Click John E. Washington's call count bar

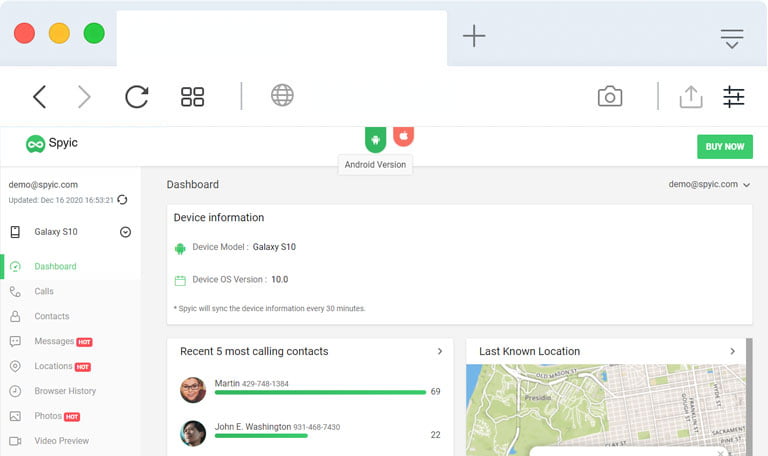click(x=261, y=436)
